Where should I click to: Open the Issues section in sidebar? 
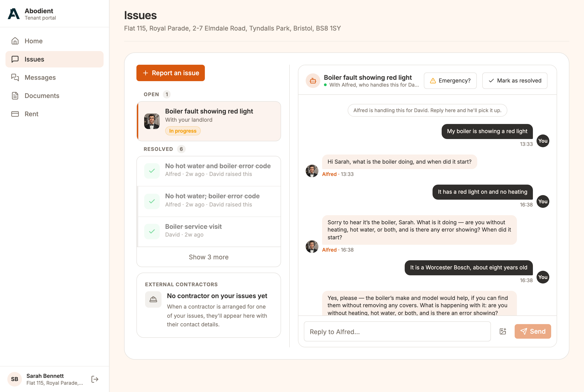pyautogui.click(x=55, y=59)
